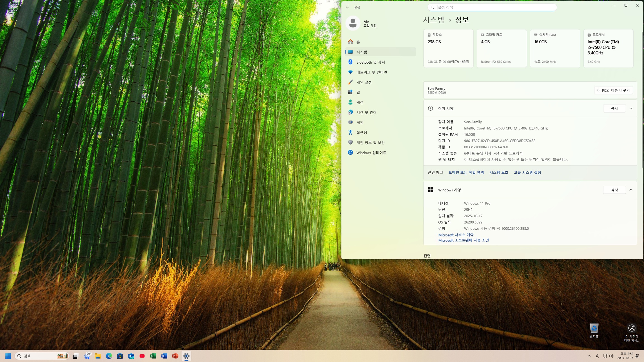644x362 pixels.
Task: Open 개인 정보 및 보안 section
Action: tap(370, 143)
